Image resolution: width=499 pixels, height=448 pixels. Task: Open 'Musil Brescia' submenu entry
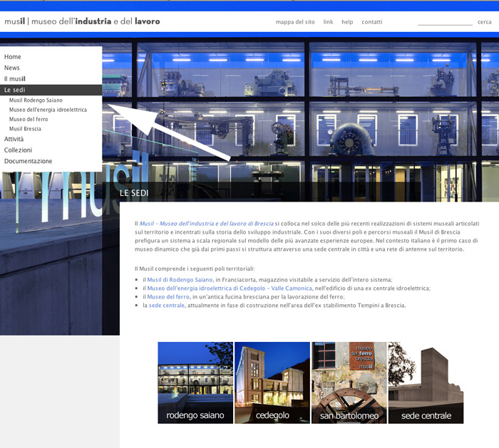(x=25, y=129)
